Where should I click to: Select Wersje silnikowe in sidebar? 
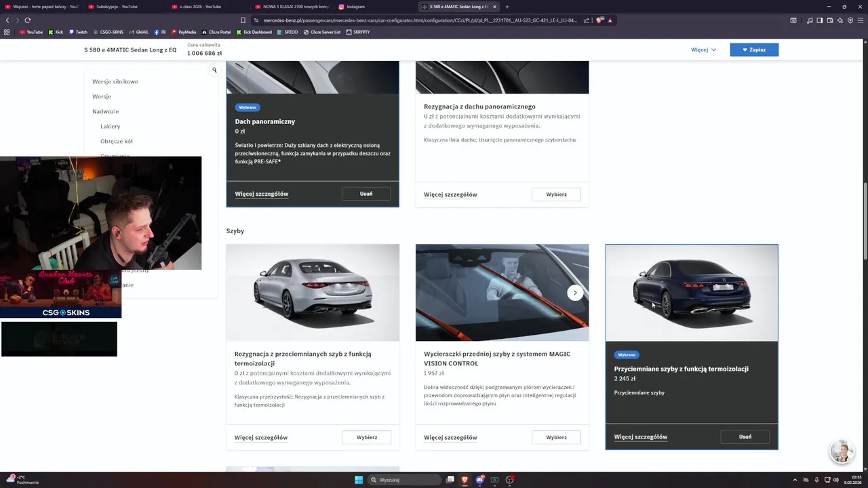pyautogui.click(x=115, y=81)
